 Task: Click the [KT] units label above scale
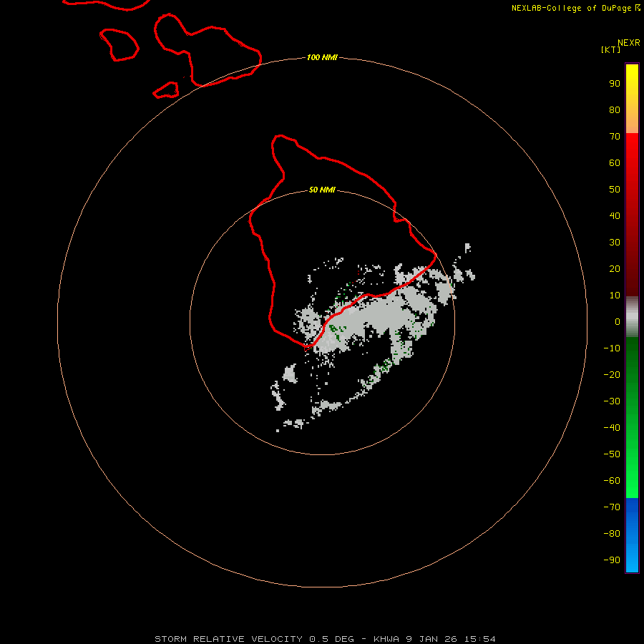click(x=610, y=49)
